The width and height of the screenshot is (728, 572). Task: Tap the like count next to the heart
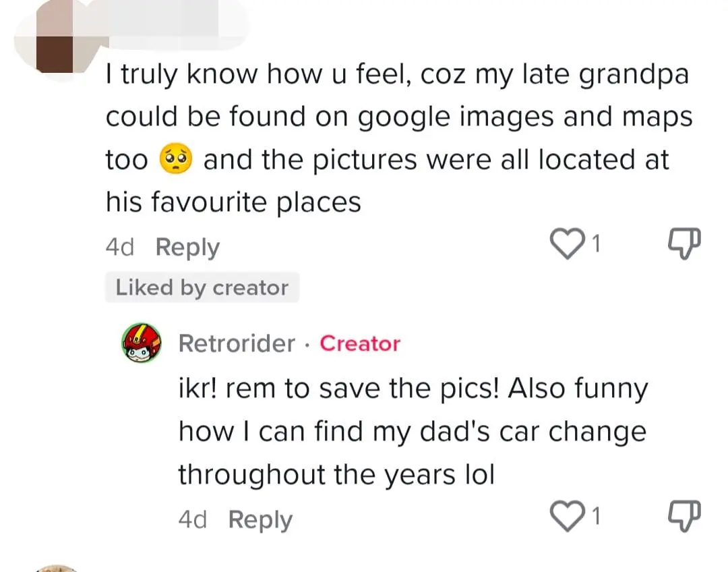coord(596,244)
